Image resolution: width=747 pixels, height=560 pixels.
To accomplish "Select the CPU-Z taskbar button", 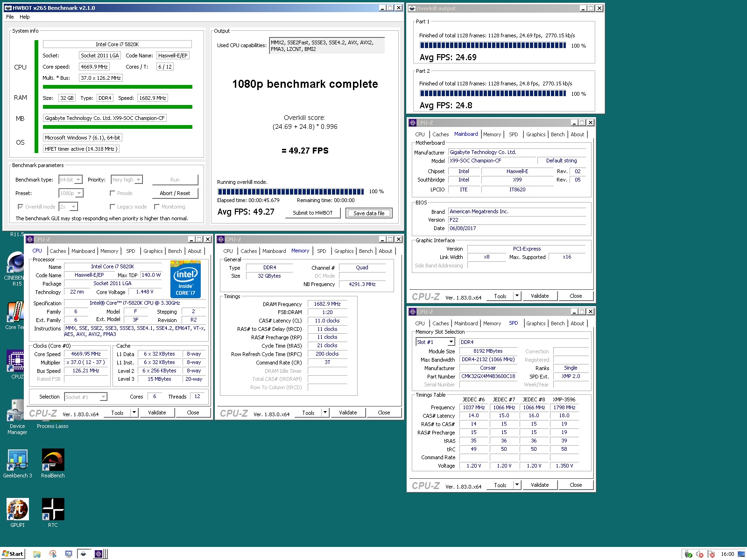I will click(x=99, y=554).
